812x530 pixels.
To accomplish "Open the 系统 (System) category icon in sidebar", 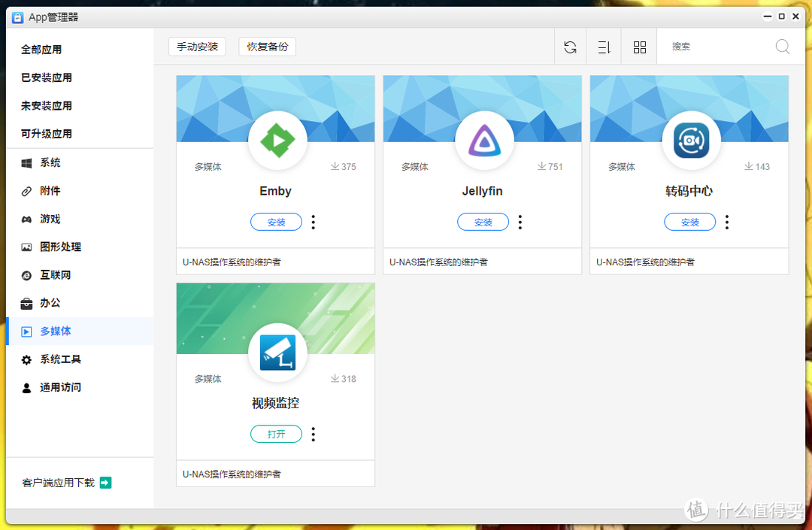I will point(27,162).
